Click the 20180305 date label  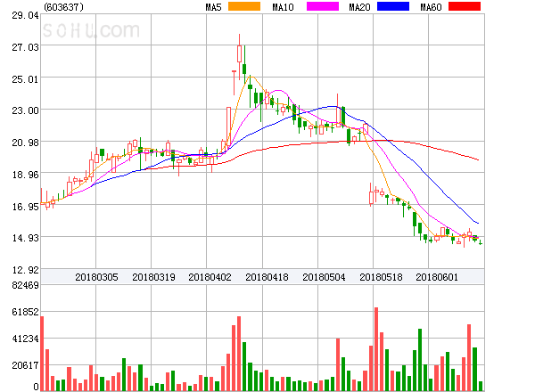tap(96, 277)
